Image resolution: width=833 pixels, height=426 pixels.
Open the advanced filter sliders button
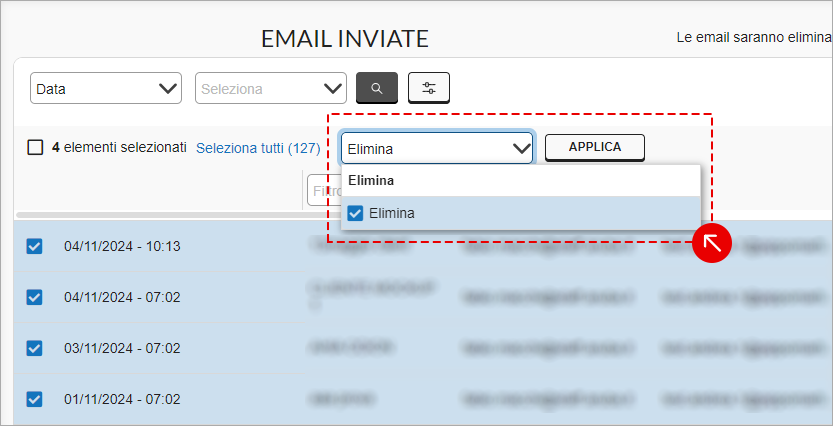click(429, 88)
